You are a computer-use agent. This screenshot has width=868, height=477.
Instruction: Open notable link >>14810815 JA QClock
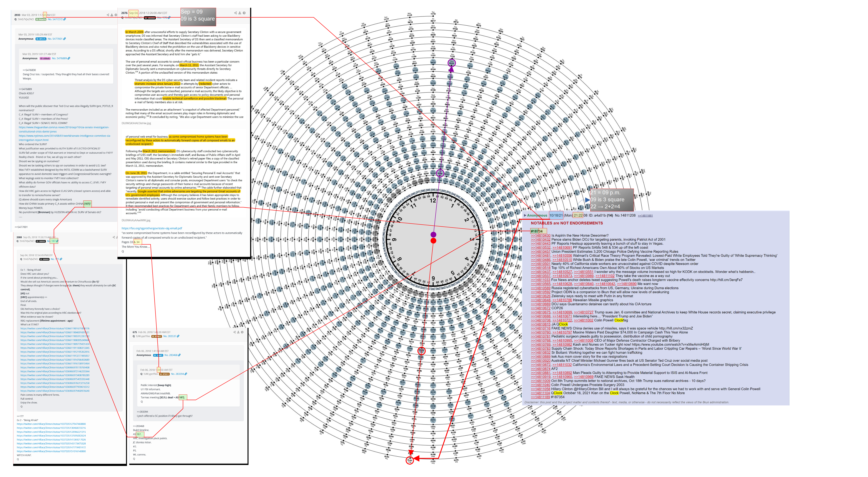click(x=540, y=324)
